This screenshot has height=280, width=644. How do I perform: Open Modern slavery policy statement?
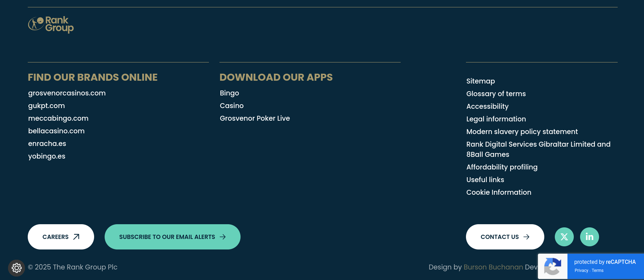pos(522,132)
